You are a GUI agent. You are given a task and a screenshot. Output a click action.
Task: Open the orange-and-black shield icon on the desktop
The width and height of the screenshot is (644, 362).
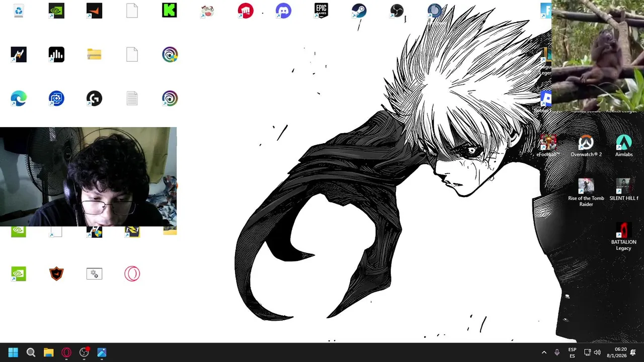click(x=56, y=274)
